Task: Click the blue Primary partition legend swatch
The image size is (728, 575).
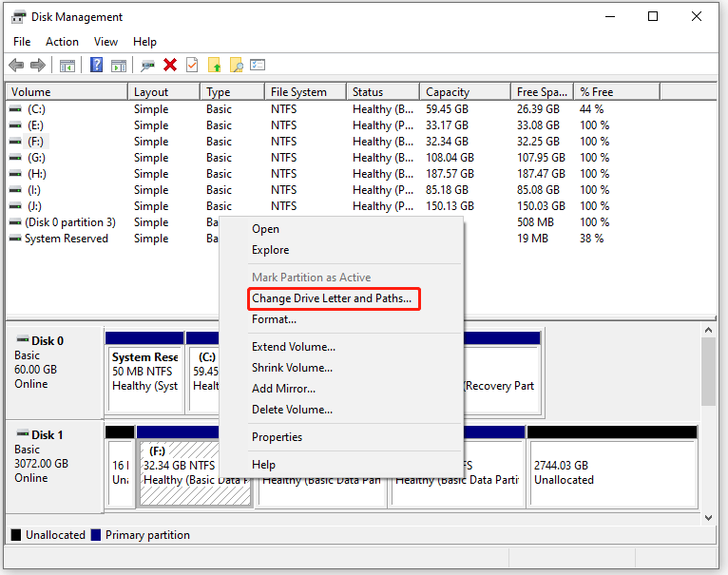Action: [96, 535]
